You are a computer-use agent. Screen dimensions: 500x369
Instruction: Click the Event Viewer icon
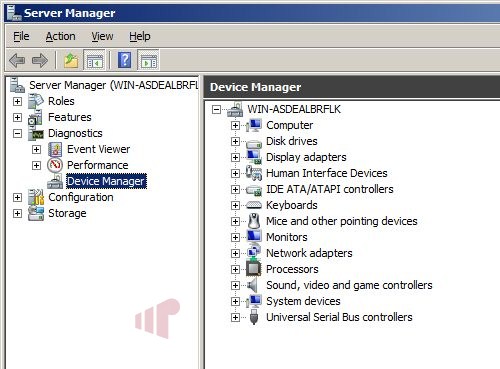tap(55, 149)
